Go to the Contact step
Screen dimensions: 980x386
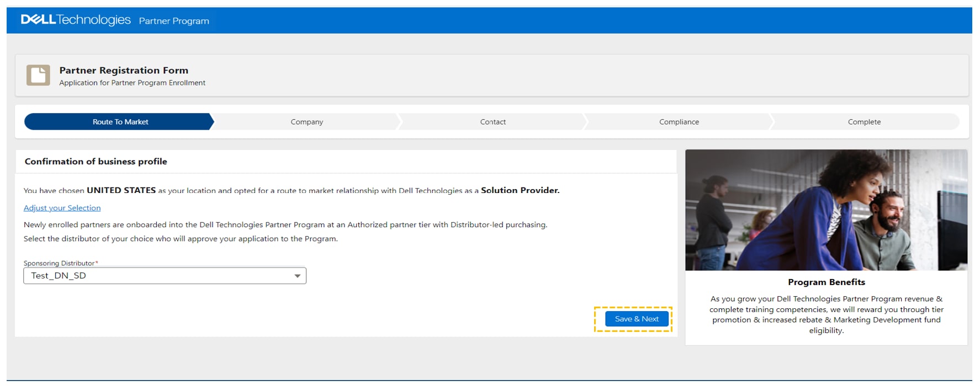pyautogui.click(x=493, y=122)
